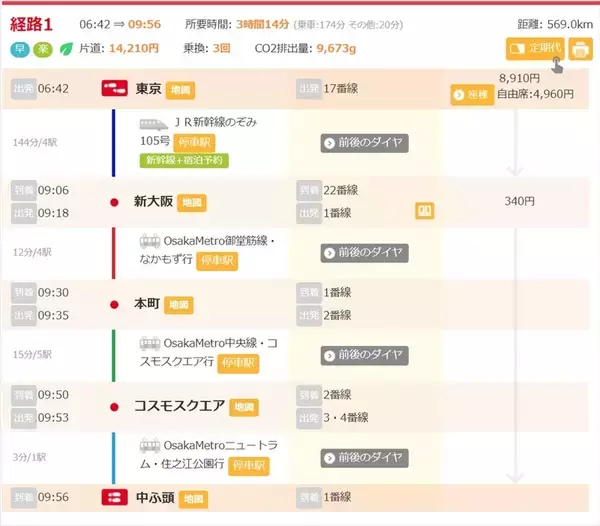The height and width of the screenshot is (526, 600).
Task: Click the blue 早 fastest-route badge
Action: 20,49
